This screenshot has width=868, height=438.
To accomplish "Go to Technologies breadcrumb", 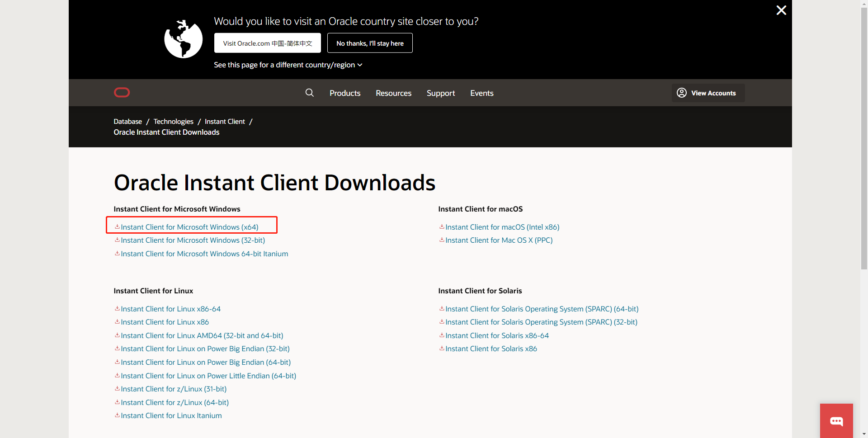I will tap(173, 122).
